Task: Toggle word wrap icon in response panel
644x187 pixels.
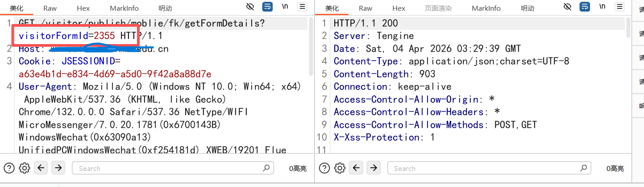Action: 585,7
